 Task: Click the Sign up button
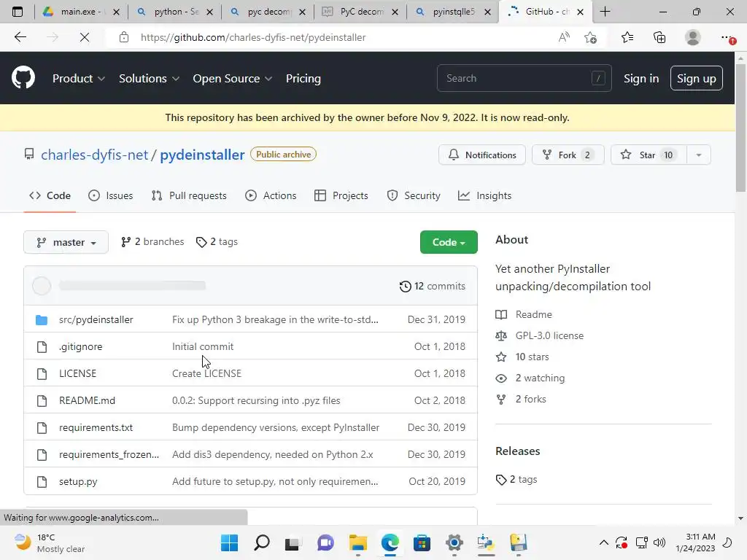point(696,78)
